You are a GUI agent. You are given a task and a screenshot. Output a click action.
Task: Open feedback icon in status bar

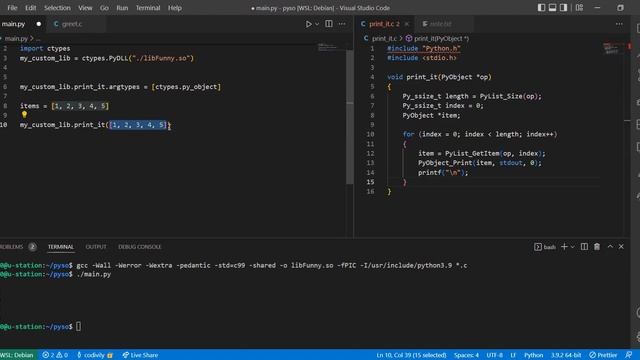[629, 355]
